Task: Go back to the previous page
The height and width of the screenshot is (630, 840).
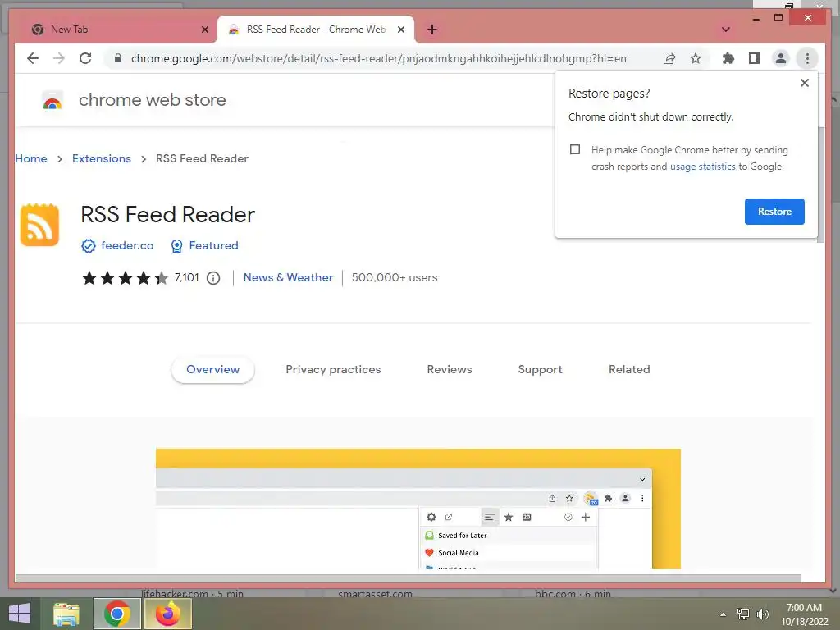Action: click(33, 58)
